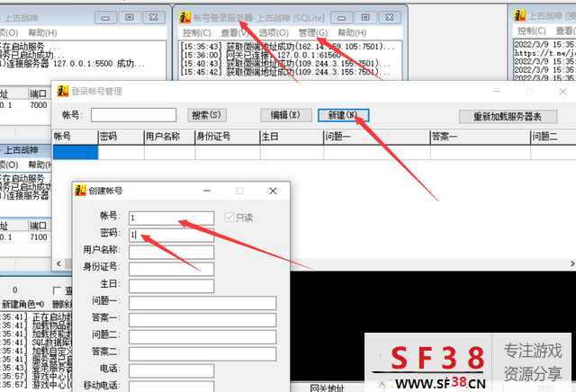Click the port cell '7000'
Image resolution: width=576 pixels, height=392 pixels.
click(x=38, y=105)
